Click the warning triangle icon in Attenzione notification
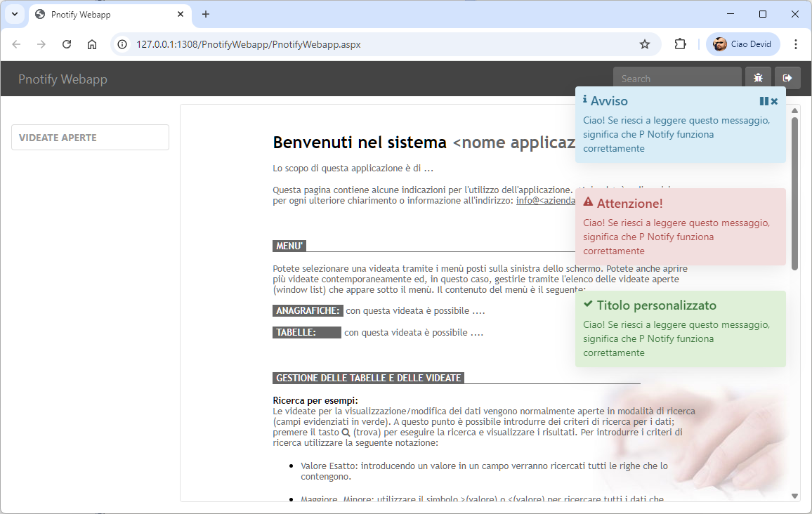The image size is (812, 514). pyautogui.click(x=588, y=202)
